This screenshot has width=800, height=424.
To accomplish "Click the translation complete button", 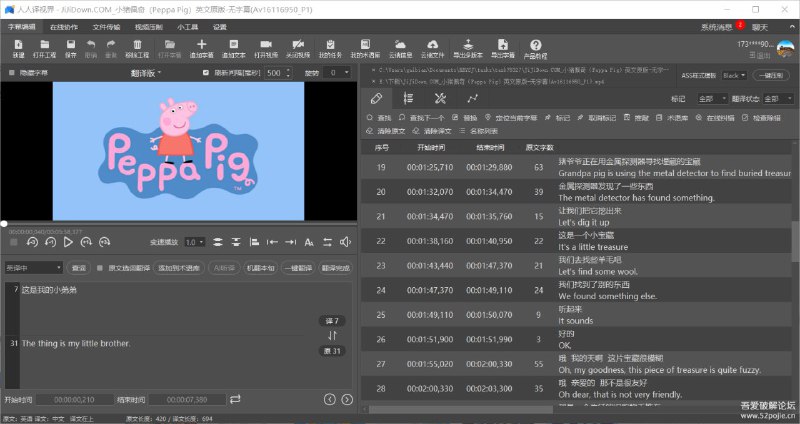I will [x=336, y=268].
